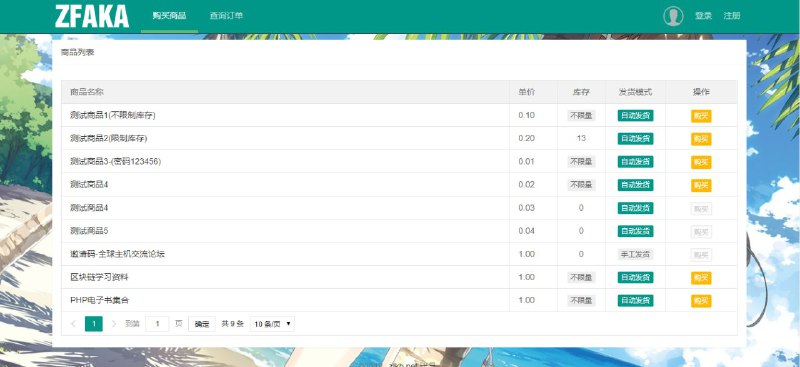Click product name 测试商品2(限制库存)
The width and height of the screenshot is (800, 367).
click(x=109, y=138)
